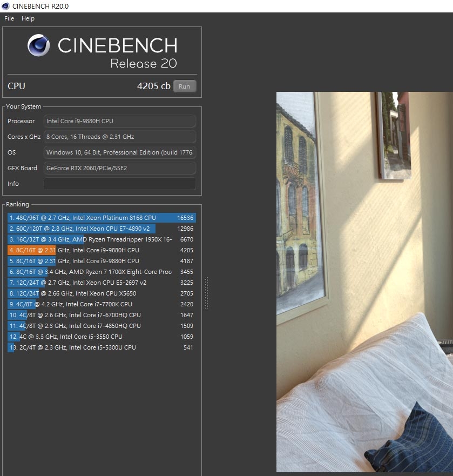Click the 4205 cb CPU score
This screenshot has width=453, height=476.
[153, 86]
